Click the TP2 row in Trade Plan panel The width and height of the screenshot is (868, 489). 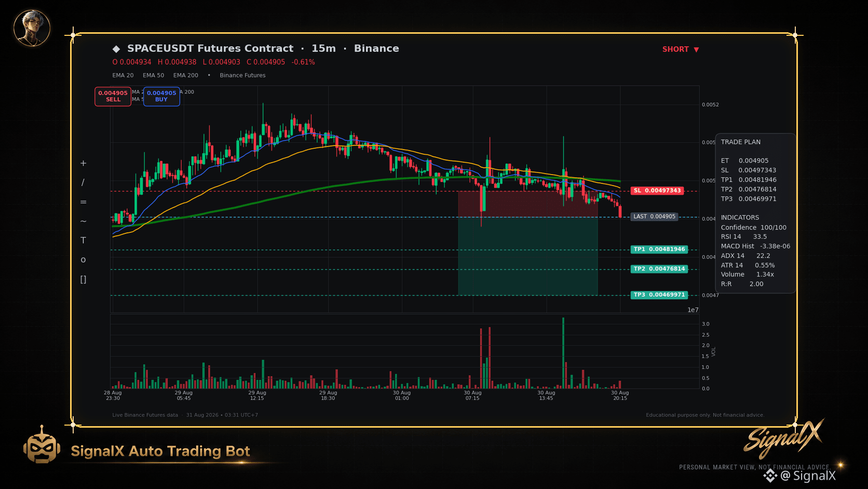(x=749, y=190)
